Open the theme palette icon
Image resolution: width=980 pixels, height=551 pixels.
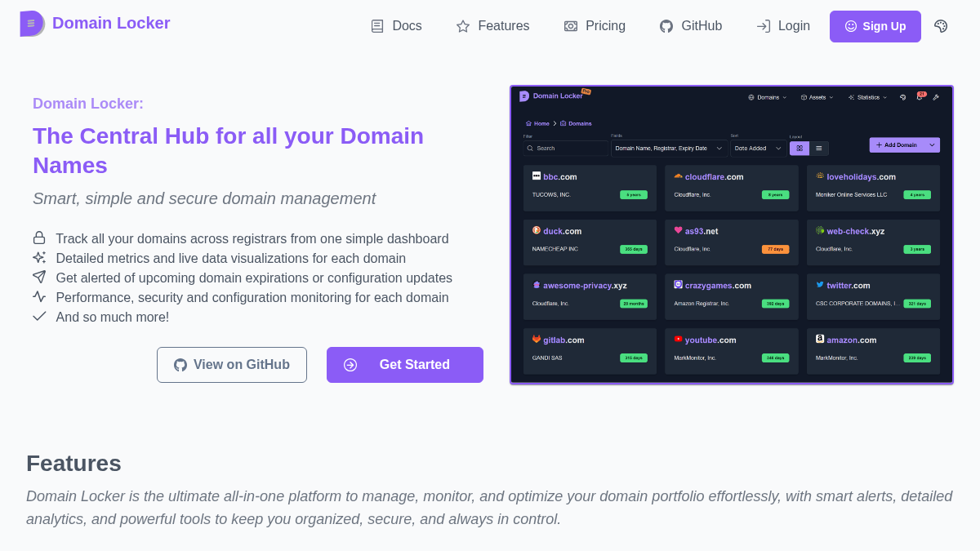tap(941, 26)
